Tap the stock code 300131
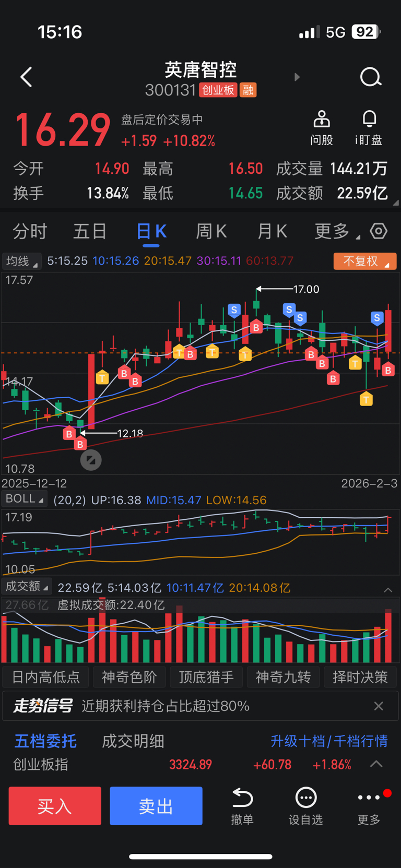The image size is (401, 868). coord(170,90)
